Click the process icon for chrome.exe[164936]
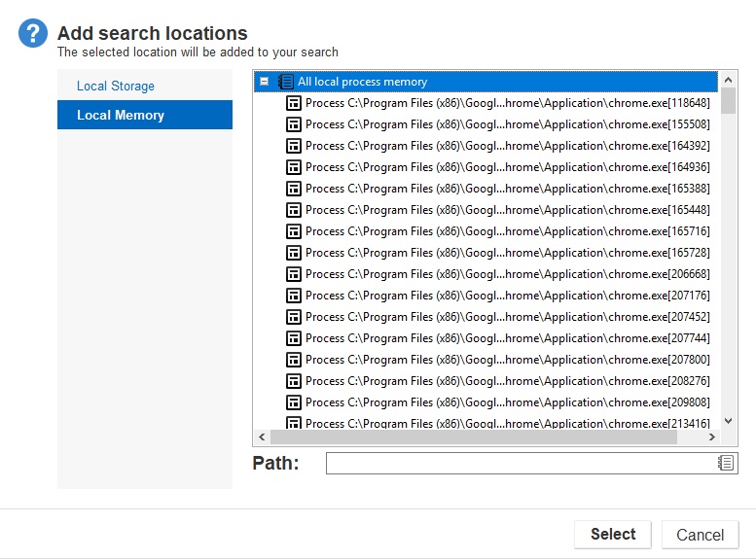The width and height of the screenshot is (756, 559). coord(294,167)
